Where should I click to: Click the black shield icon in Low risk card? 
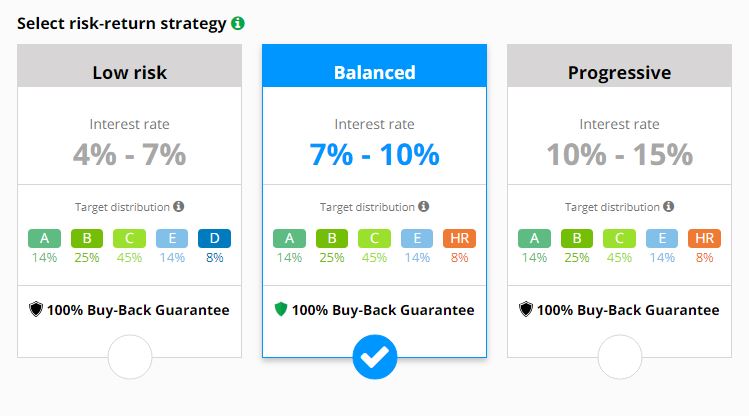pyautogui.click(x=36, y=309)
